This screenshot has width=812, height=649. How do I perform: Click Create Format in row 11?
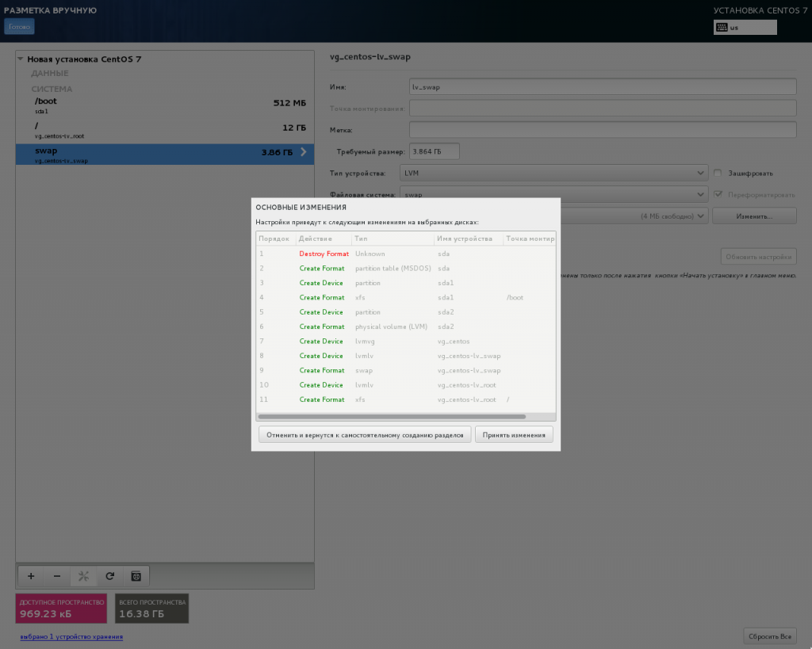322,399
